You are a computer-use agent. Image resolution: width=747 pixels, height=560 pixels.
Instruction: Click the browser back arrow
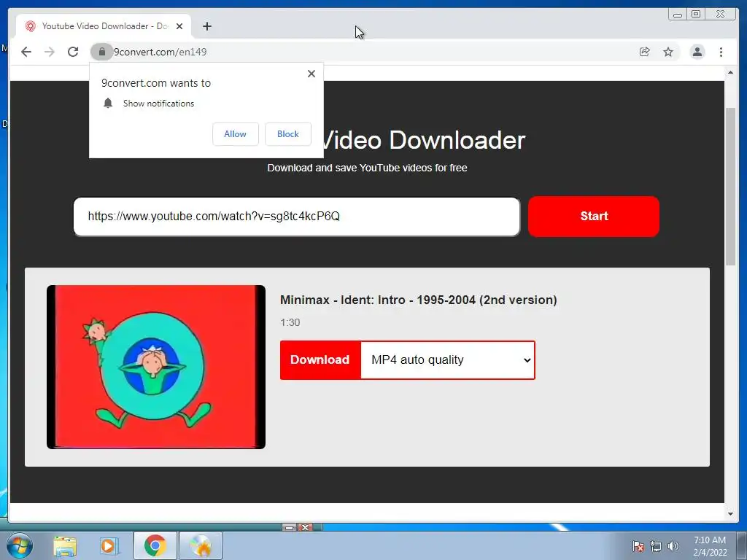(26, 52)
